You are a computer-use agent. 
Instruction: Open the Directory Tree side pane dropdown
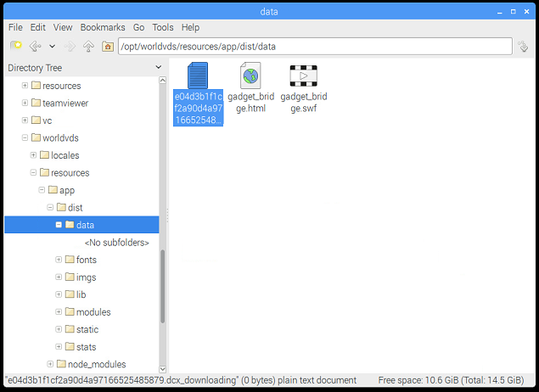click(159, 67)
